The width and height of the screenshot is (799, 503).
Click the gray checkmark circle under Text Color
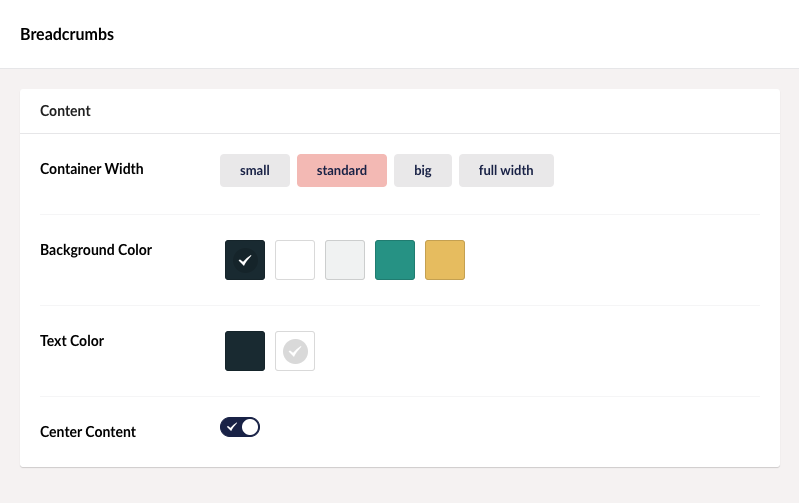click(295, 351)
